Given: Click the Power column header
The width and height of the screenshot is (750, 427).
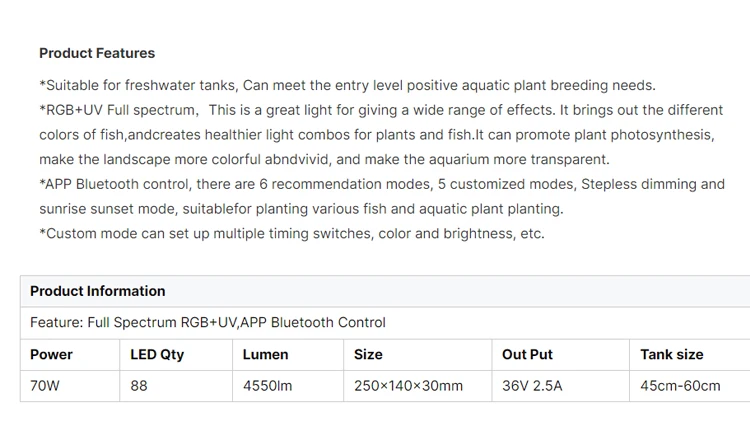Looking at the screenshot, I should 70,355.
